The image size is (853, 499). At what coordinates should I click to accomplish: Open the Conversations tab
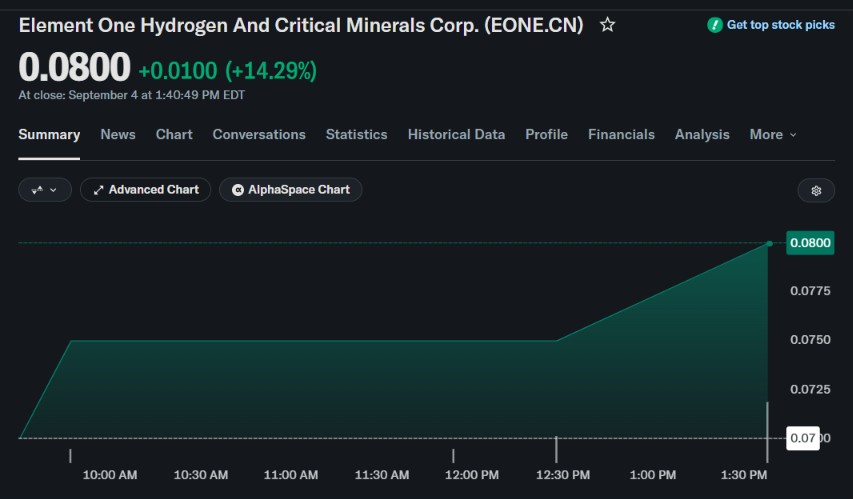(x=259, y=134)
